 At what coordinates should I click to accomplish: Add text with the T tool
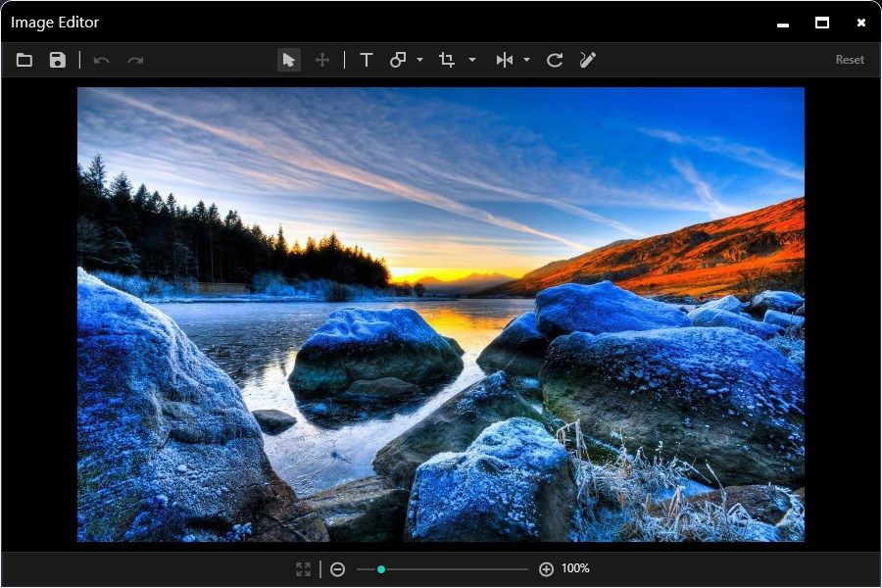coord(367,60)
